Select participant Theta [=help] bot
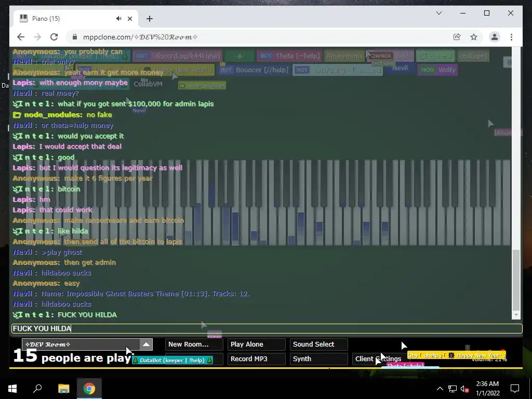Screen dimensions: 532x399 (x=289, y=56)
